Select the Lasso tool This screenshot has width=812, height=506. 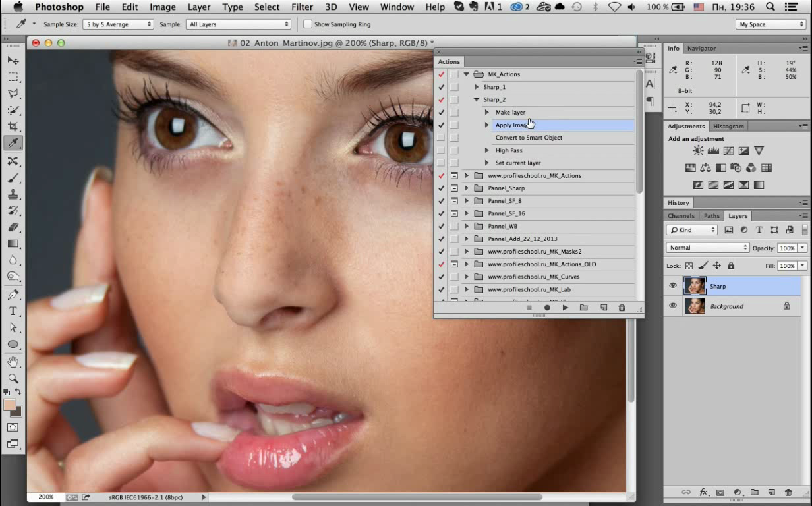coord(13,94)
